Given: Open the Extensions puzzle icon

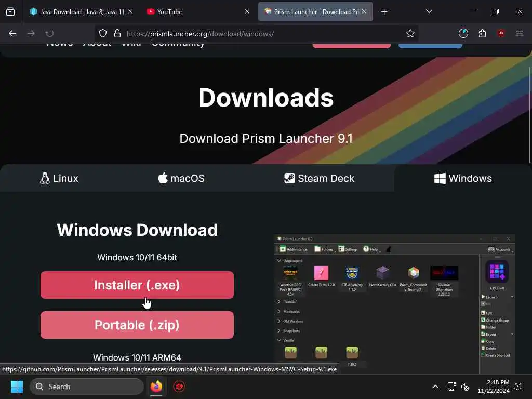Looking at the screenshot, I should coord(482,33).
